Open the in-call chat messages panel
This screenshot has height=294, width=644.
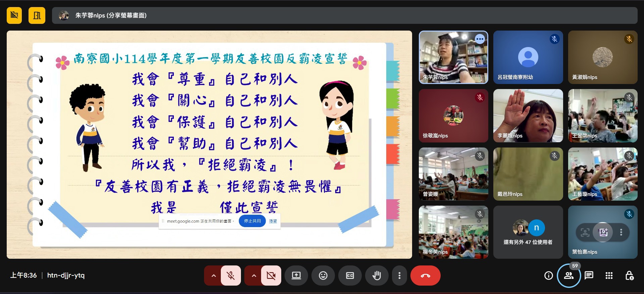589,276
